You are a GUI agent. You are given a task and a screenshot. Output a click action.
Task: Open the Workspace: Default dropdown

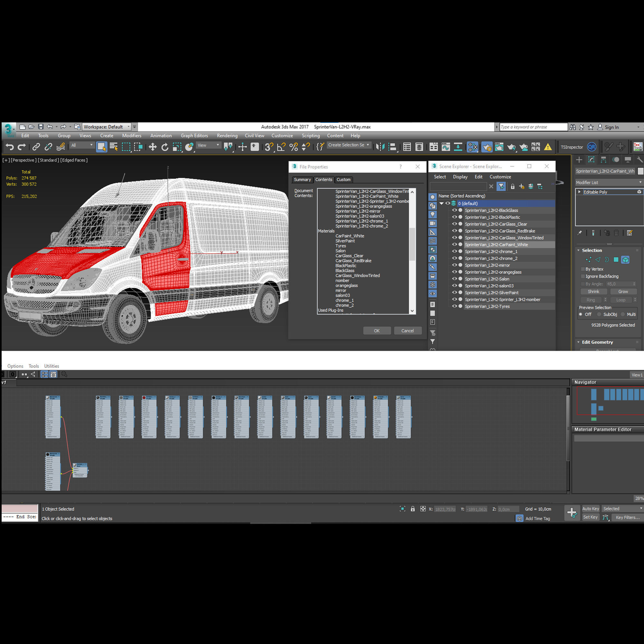106,127
